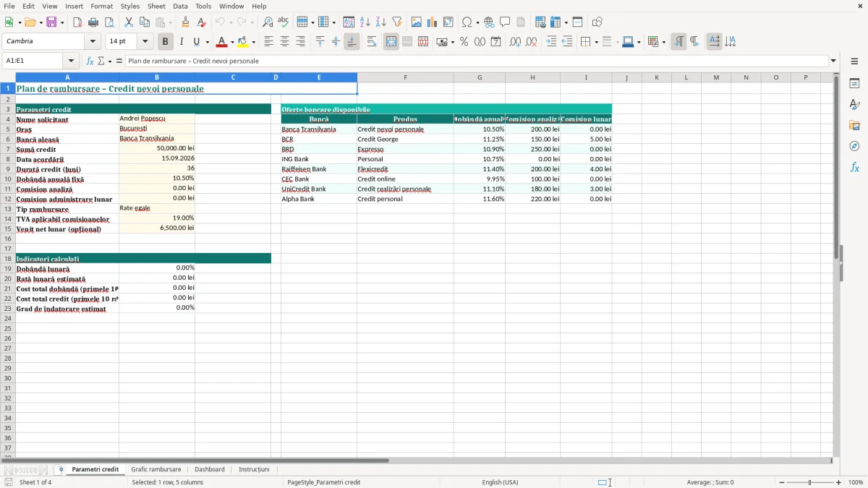
Task: Apply the yellow Background Color
Action: pos(243,42)
